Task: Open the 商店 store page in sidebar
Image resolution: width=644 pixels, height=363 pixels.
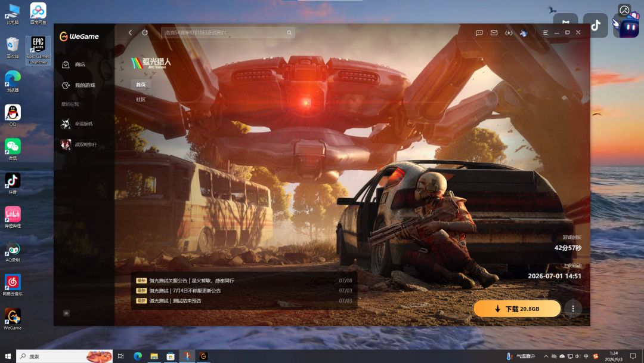Action: pos(74,64)
